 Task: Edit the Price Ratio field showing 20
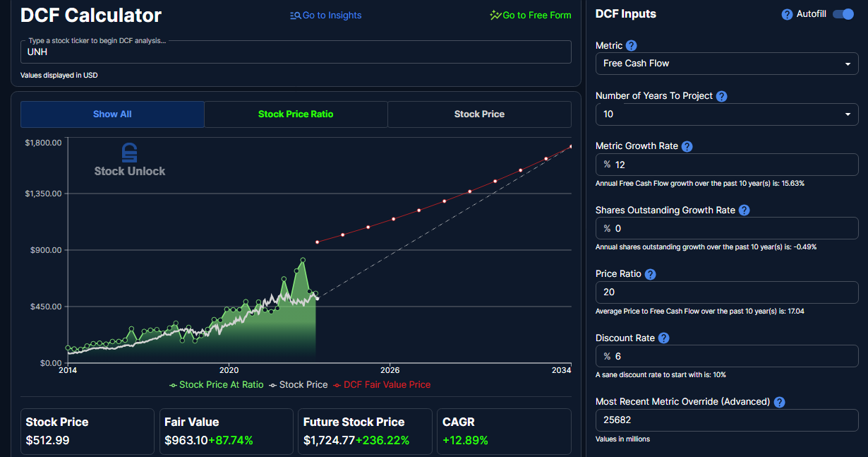(x=727, y=292)
